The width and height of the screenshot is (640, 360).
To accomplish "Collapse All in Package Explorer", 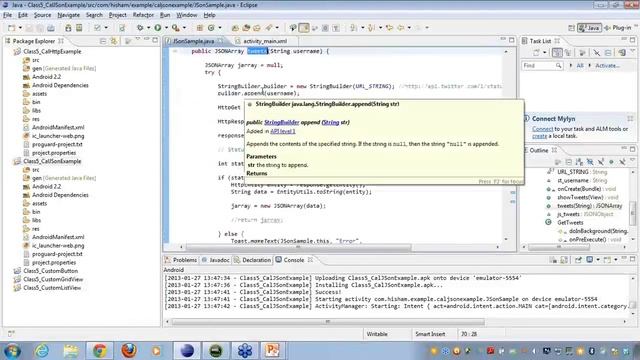I will [103, 41].
